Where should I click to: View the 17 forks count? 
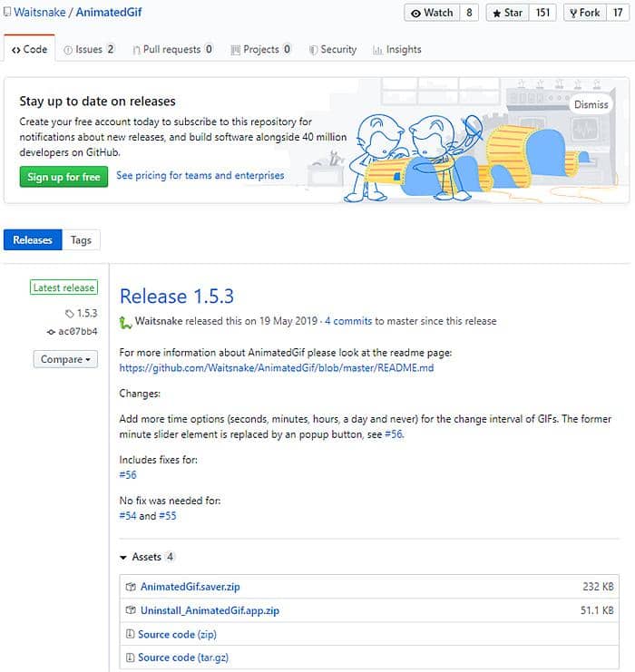tap(618, 13)
